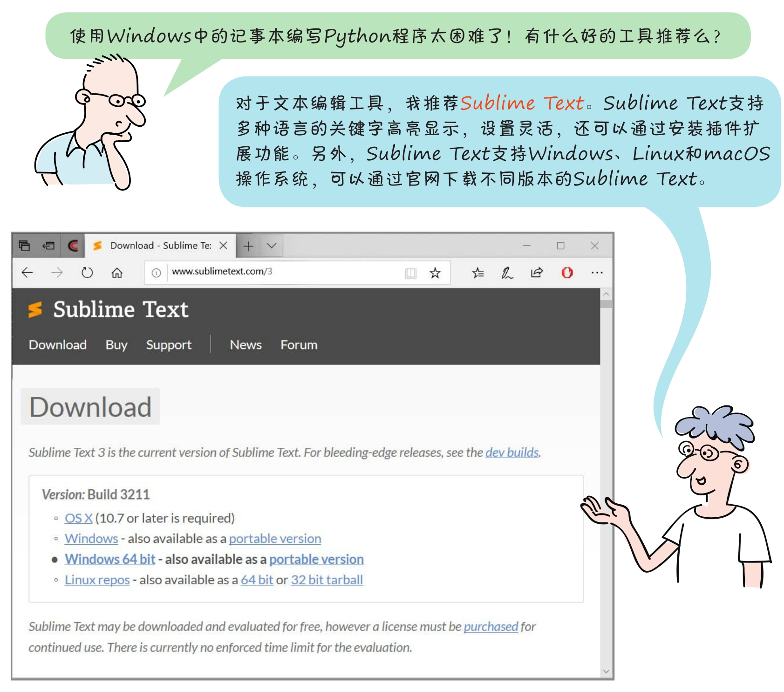Go back to the previous page

27,273
